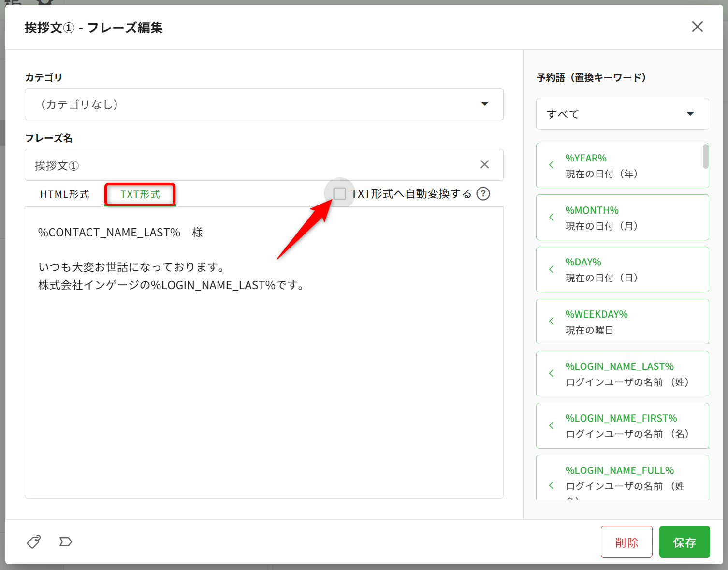Enable the TXT形式へ自動変換する checkbox
This screenshot has width=728, height=570.
click(340, 194)
